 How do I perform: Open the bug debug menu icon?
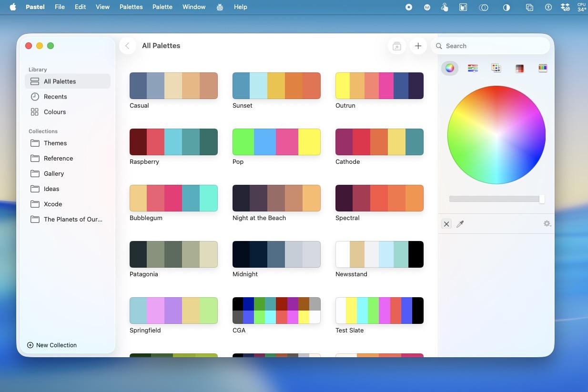[x=220, y=7]
